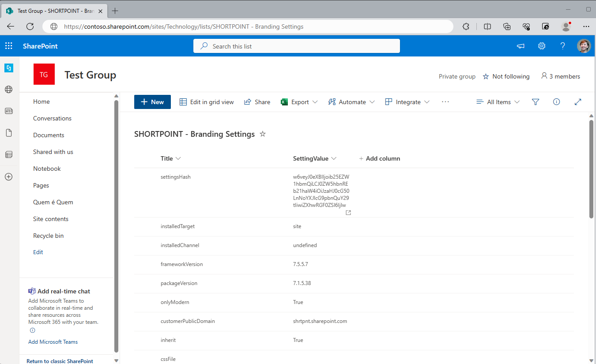Open Conversations in site navigation
This screenshot has height=364, width=596.
[x=52, y=118]
